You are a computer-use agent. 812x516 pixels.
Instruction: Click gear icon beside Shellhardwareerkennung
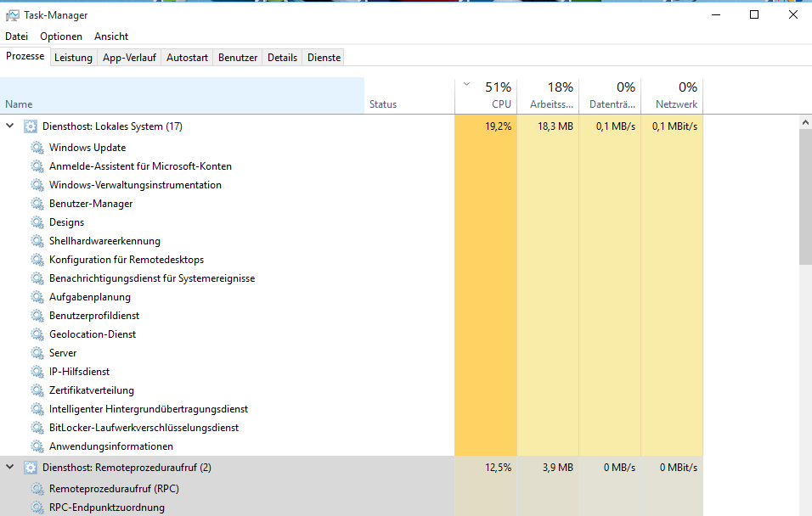[37, 241]
